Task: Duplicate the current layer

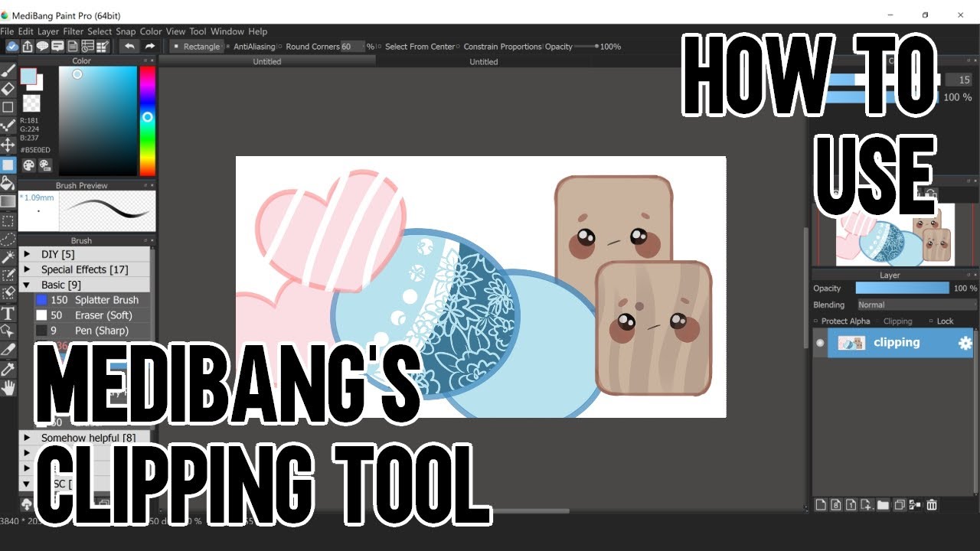Action: point(900,505)
